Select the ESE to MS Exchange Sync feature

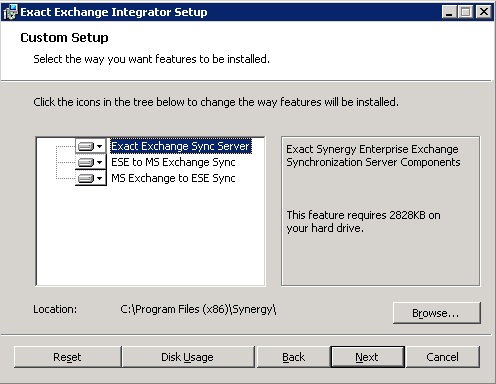(173, 162)
